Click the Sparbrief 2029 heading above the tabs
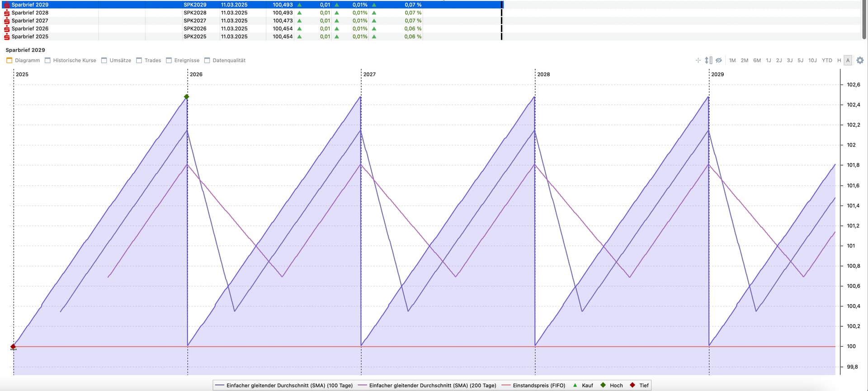The image size is (868, 391). point(25,50)
